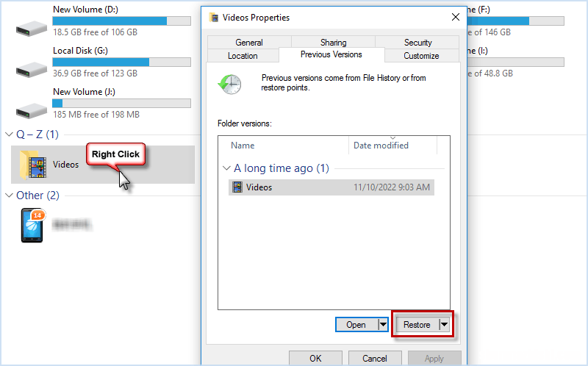Open the Sharing tab
This screenshot has height=366, width=588.
[x=333, y=43]
